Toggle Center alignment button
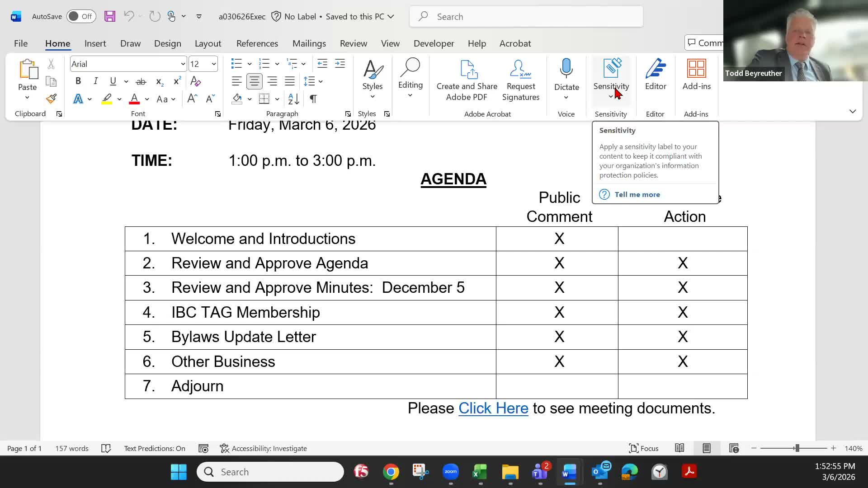The height and width of the screenshot is (488, 868). (x=254, y=81)
